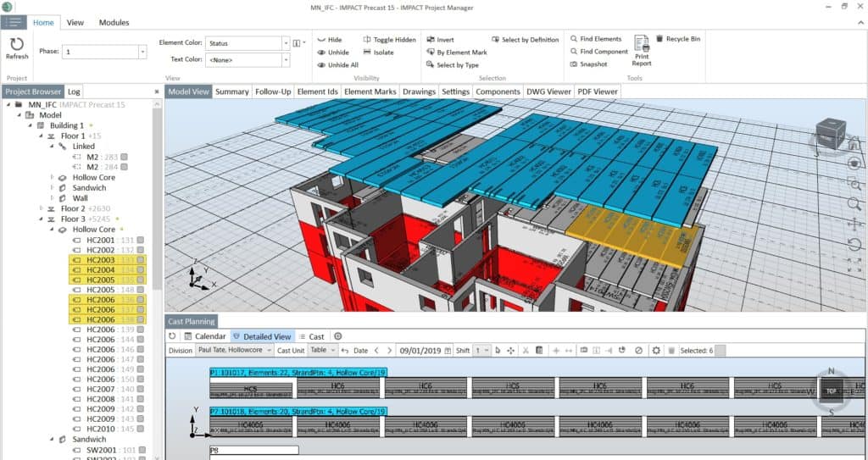The image size is (868, 460).
Task: Click Toggle Hidden elements
Action: coord(389,40)
